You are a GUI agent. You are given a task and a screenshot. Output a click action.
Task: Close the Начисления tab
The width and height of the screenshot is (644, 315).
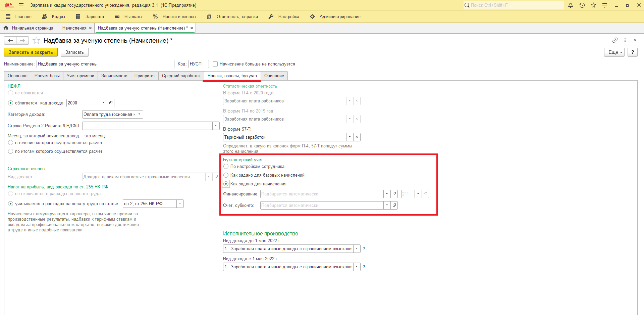[x=90, y=28]
